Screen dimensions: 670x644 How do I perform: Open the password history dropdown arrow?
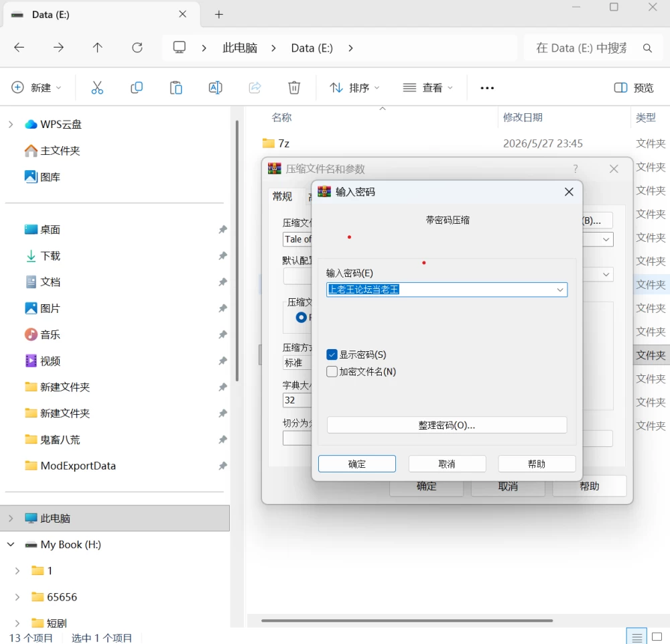click(x=559, y=289)
